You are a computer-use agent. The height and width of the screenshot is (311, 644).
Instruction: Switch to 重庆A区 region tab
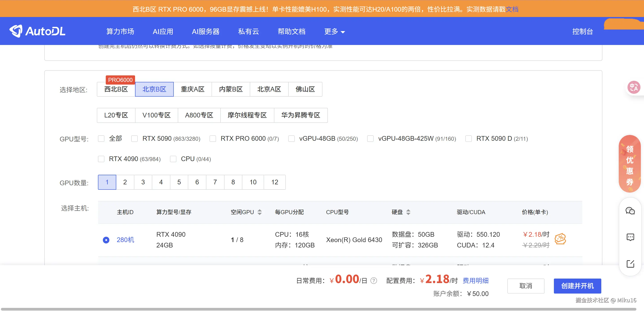point(193,89)
